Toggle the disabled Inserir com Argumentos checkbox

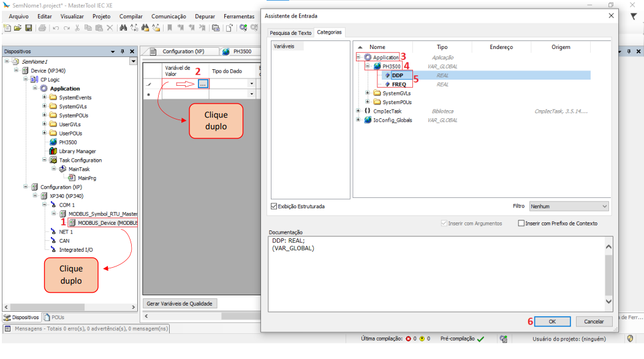[x=444, y=224]
